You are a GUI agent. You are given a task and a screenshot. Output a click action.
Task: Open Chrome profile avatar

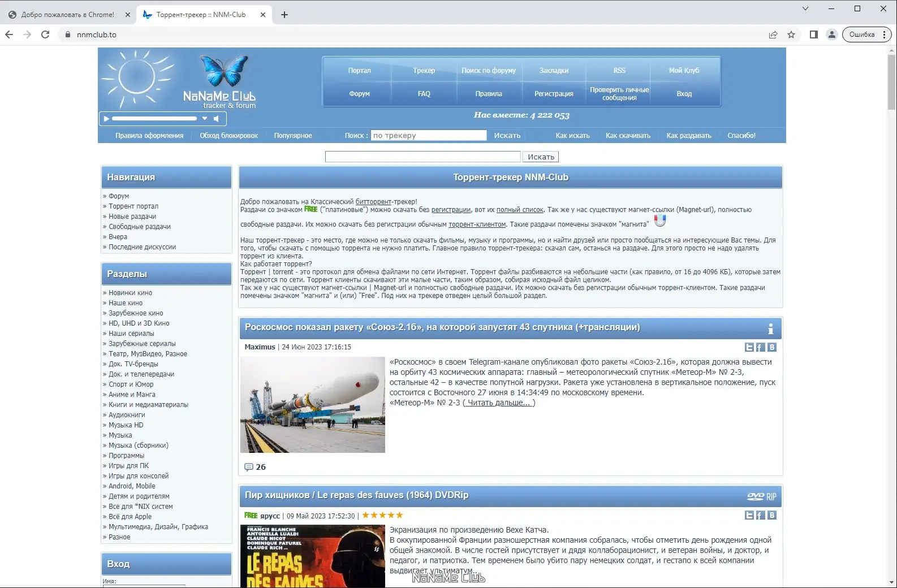[x=832, y=34]
